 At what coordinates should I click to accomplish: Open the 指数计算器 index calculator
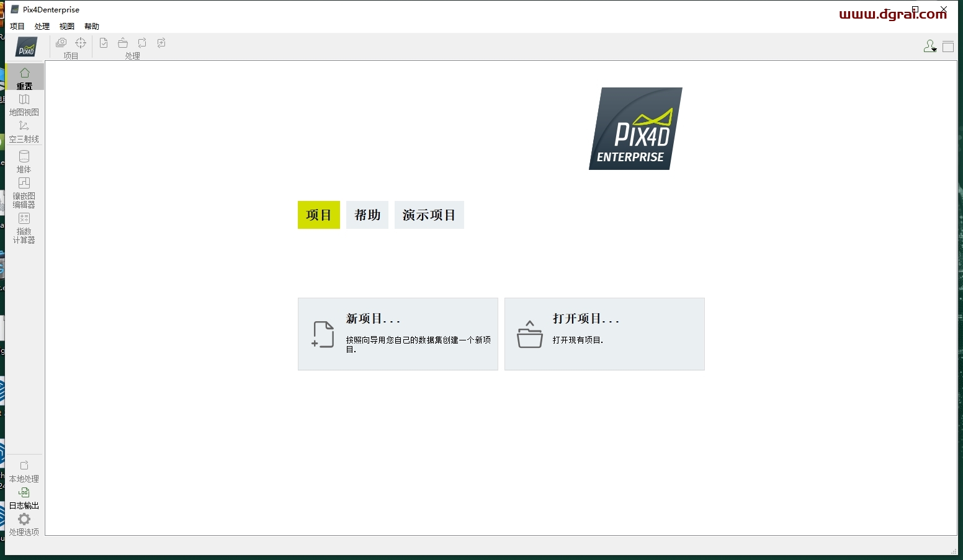tap(24, 228)
